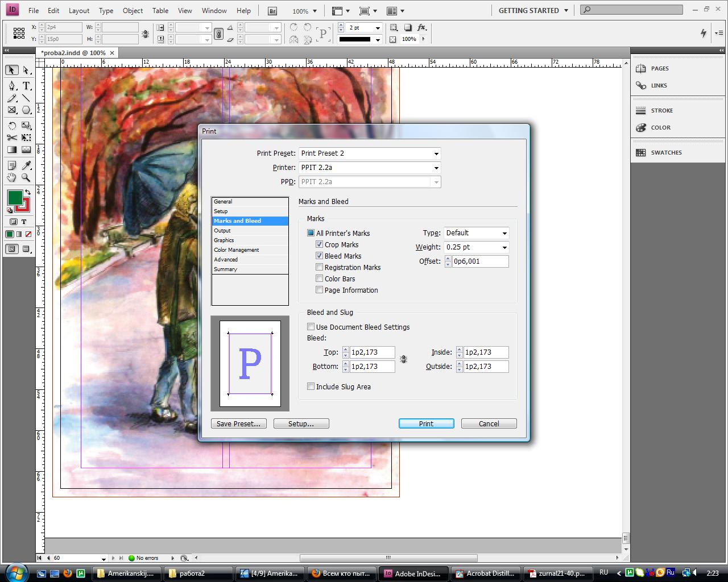The height and width of the screenshot is (582, 728).
Task: Select the Scissors tool
Action: 12,138
